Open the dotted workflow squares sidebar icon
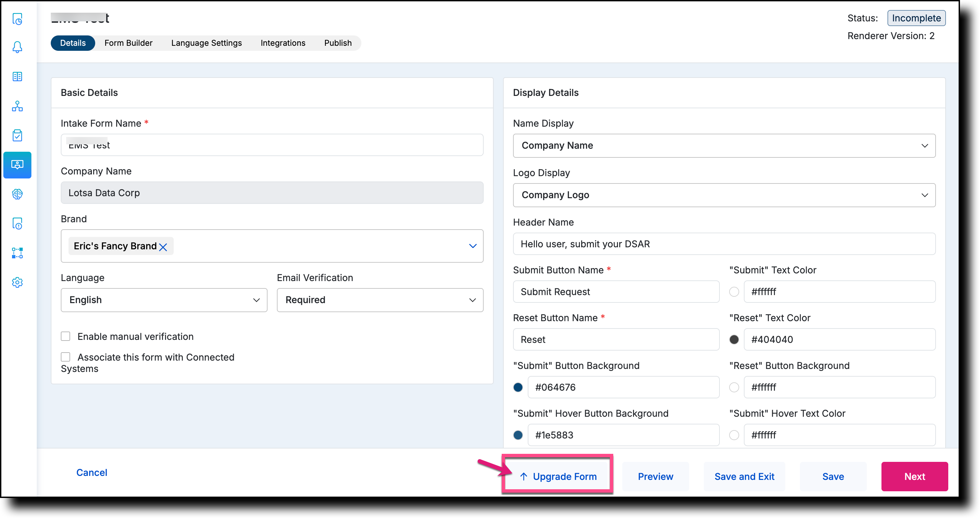980x518 pixels. 17,253
